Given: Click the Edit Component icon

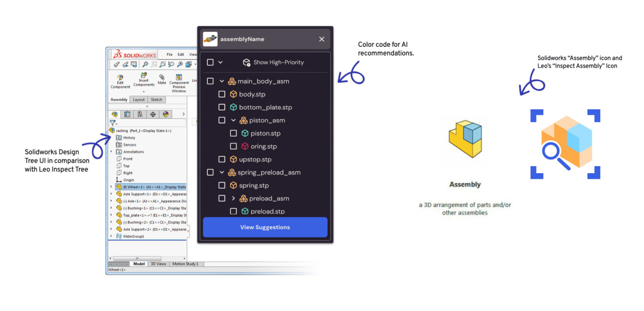Looking at the screenshot, I should coord(120,77).
